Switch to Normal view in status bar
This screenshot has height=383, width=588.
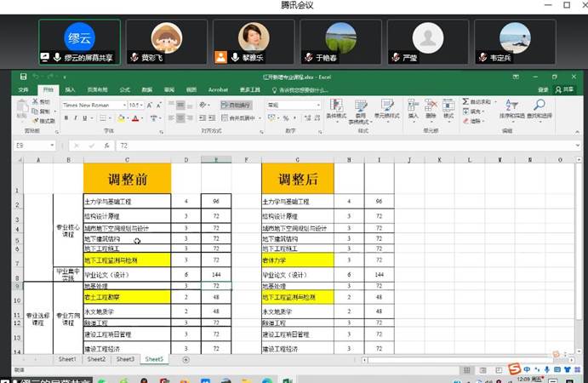(x=466, y=370)
